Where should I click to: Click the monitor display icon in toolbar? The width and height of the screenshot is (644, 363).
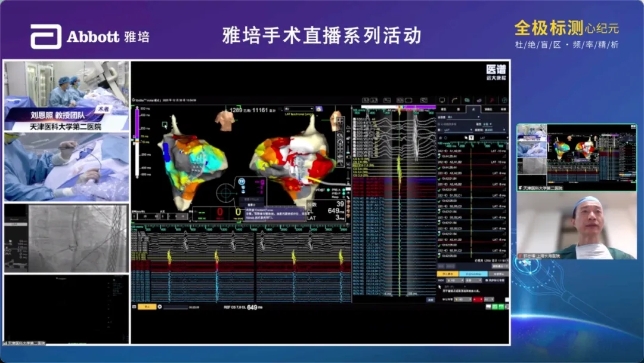tap(442, 100)
